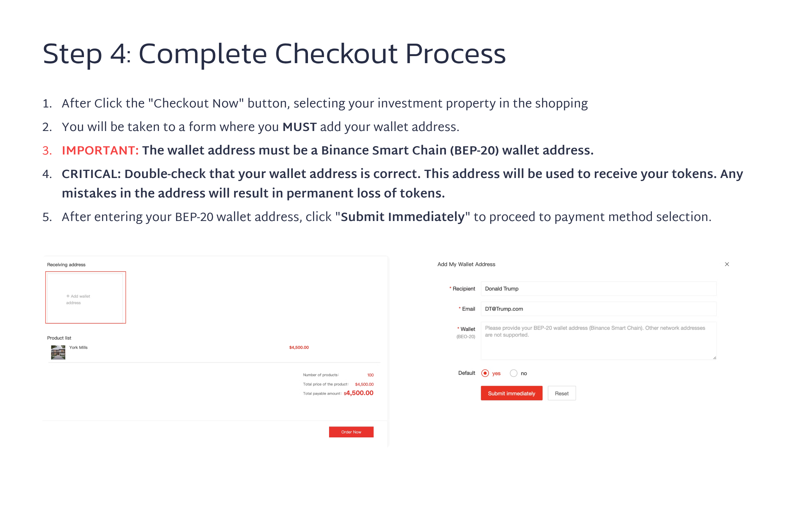Choose the "no" Default radio option
Image resolution: width=806 pixels, height=532 pixels.
[513, 373]
